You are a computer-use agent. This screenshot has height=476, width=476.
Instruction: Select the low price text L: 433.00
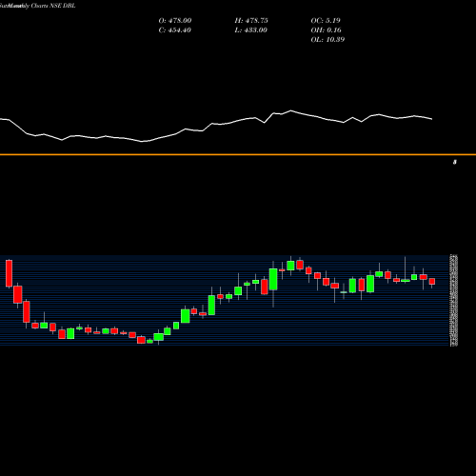click(x=251, y=30)
